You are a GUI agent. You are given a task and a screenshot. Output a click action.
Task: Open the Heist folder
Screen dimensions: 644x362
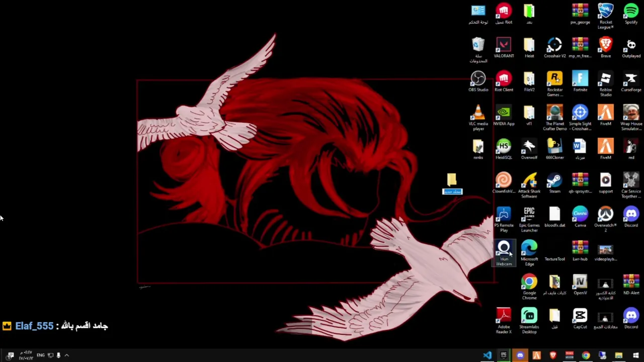529,48
